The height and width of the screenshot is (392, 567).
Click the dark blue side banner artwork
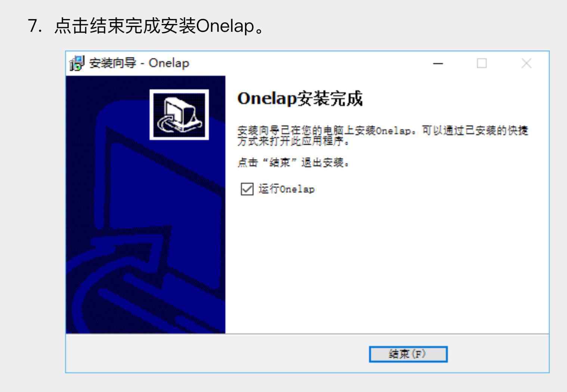click(x=146, y=205)
